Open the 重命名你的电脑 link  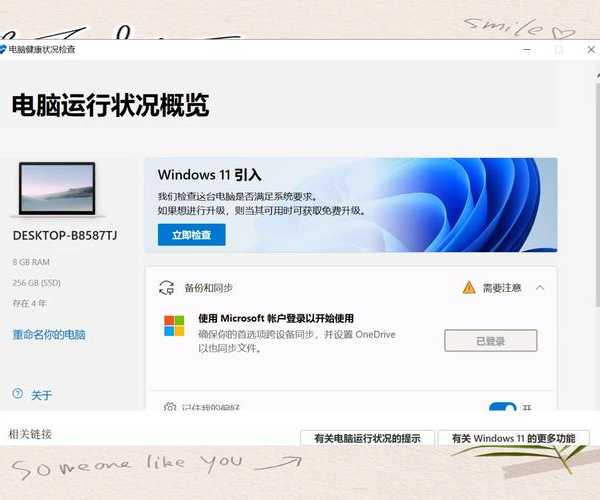[x=49, y=335]
